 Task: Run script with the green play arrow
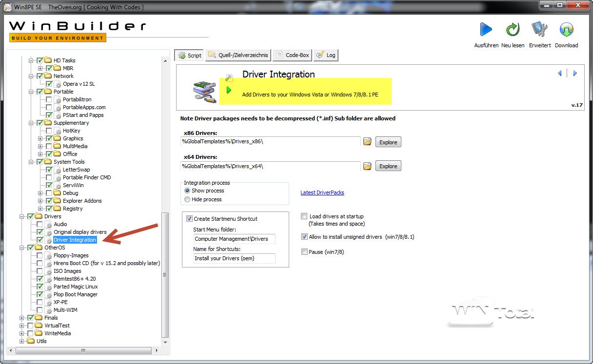229,90
